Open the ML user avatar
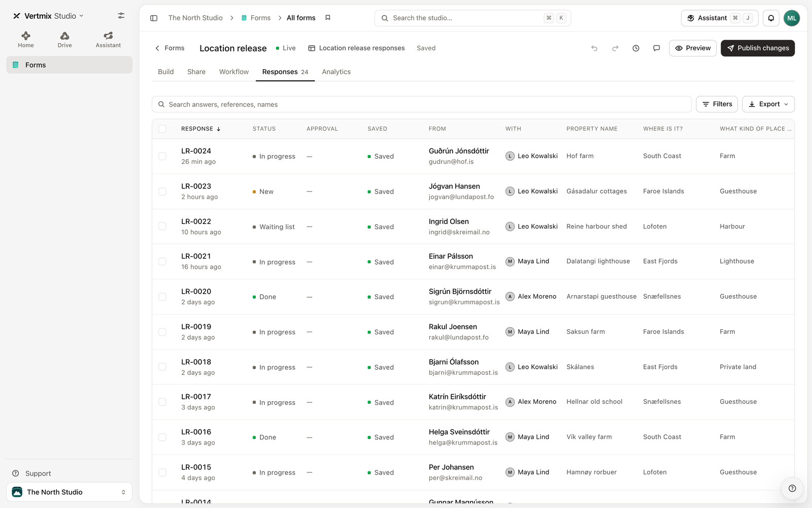Screen dimensions: 812x508 [792, 18]
